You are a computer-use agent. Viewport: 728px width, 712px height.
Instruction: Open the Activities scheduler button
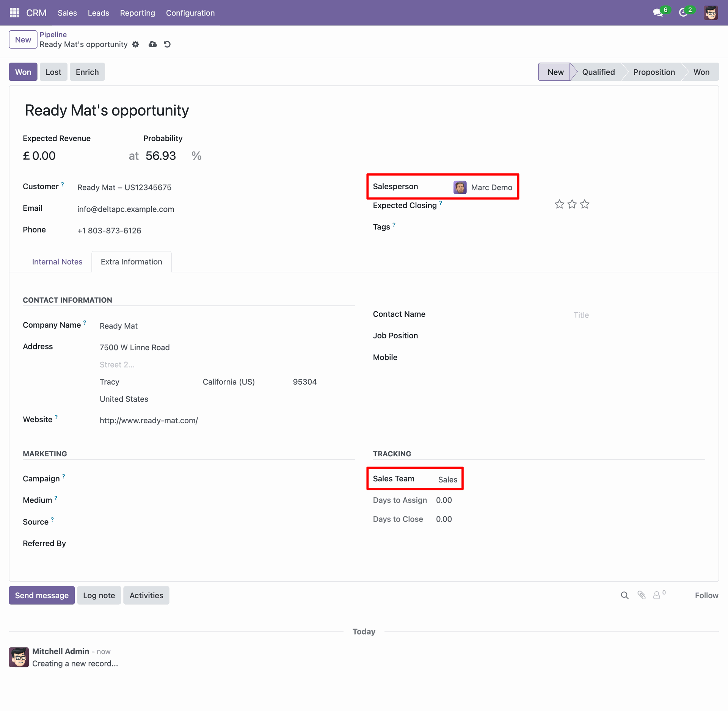(146, 596)
